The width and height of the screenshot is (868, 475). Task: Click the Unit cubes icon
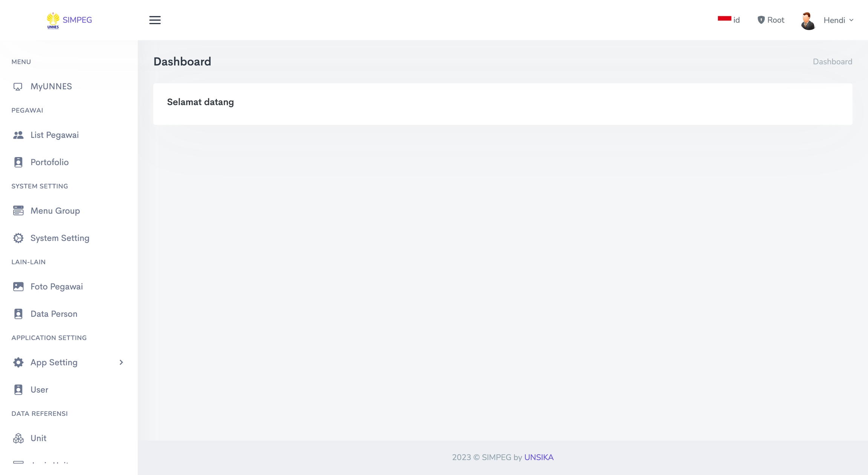(18, 438)
